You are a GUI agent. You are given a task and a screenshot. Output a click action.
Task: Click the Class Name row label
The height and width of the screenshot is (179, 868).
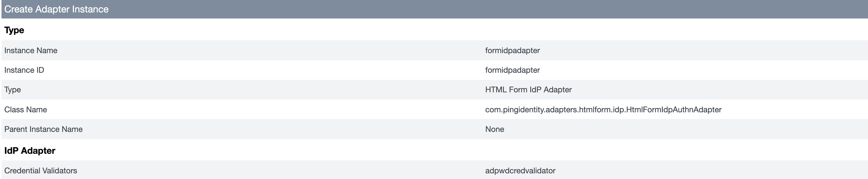(x=26, y=109)
